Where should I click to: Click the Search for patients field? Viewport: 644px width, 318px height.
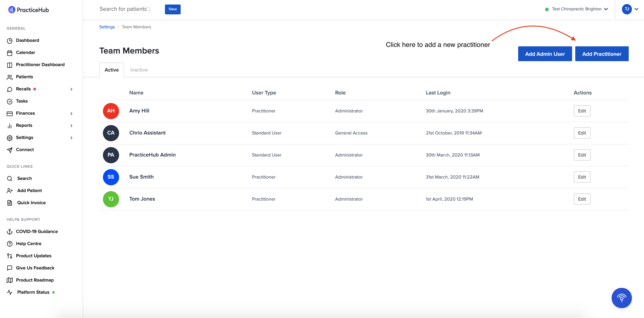pyautogui.click(x=123, y=9)
